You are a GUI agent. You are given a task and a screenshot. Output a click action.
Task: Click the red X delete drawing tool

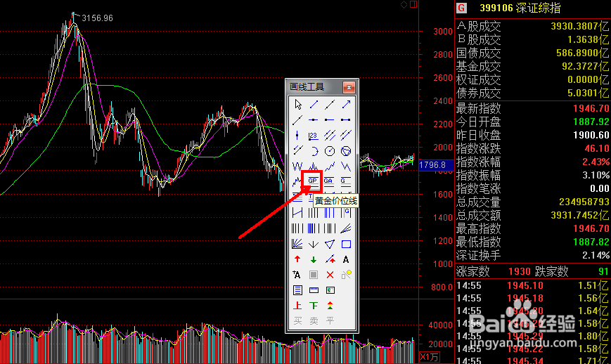pos(330,275)
